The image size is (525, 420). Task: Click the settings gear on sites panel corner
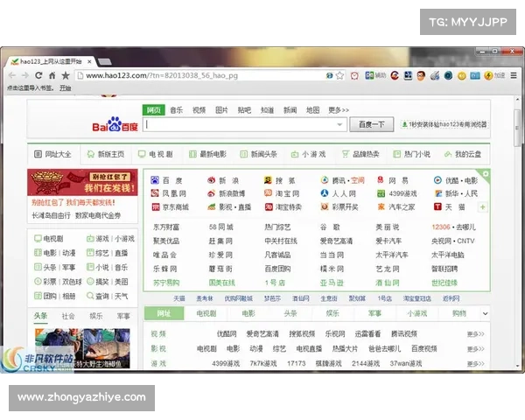[486, 174]
